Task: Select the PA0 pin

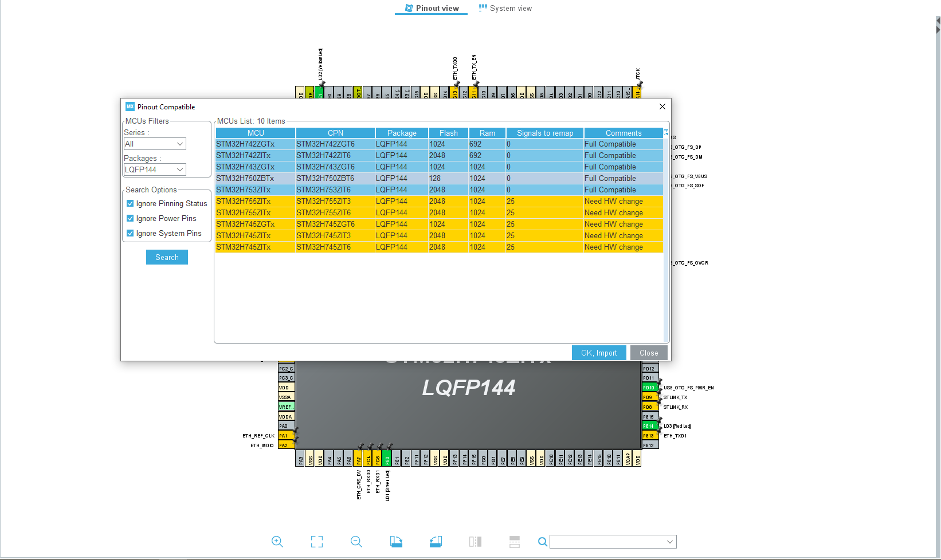Action: click(287, 426)
